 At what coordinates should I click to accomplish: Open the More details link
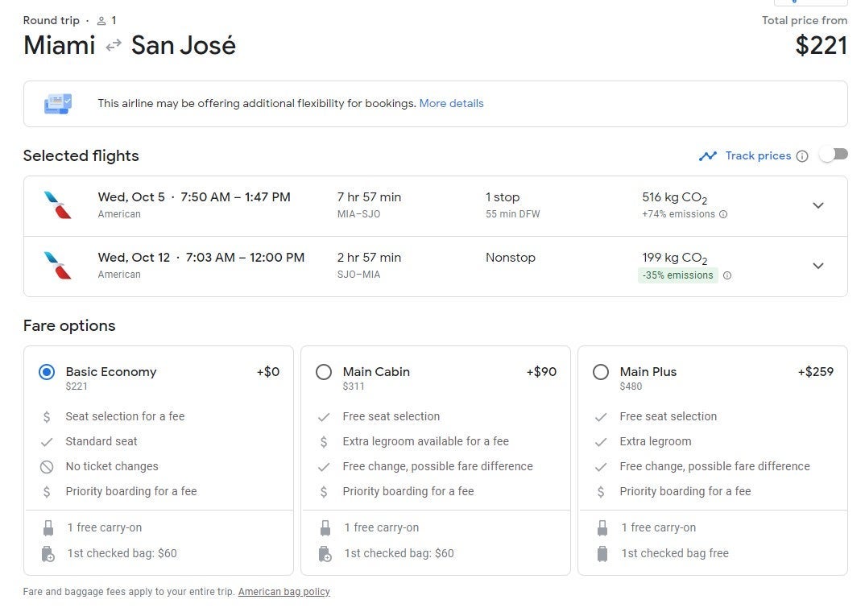coord(451,103)
